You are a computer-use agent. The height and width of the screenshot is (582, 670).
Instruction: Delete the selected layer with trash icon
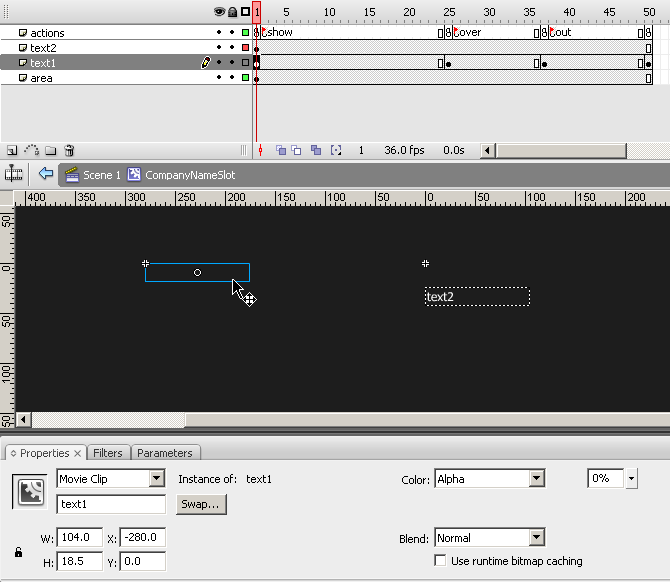pyautogui.click(x=69, y=151)
